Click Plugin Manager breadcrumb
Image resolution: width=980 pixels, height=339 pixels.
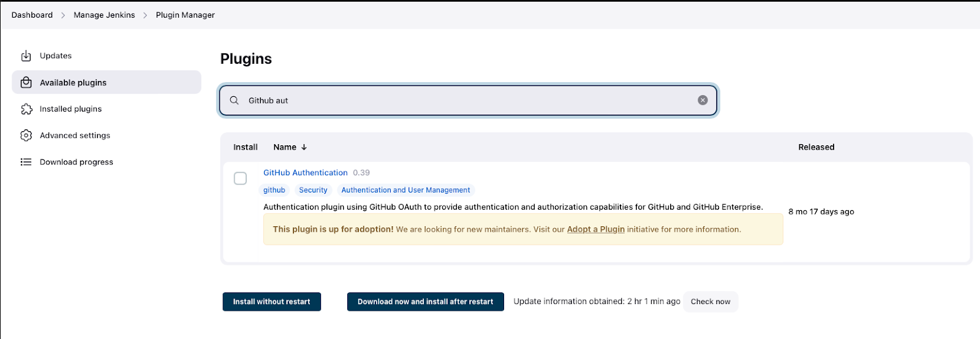(x=185, y=15)
